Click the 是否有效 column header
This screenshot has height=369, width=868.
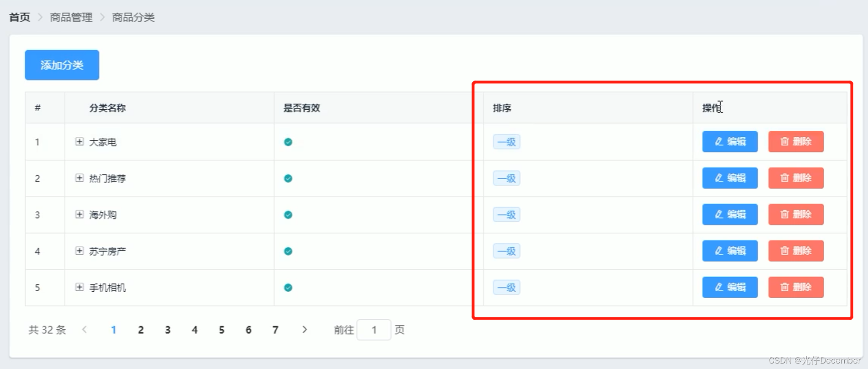302,108
